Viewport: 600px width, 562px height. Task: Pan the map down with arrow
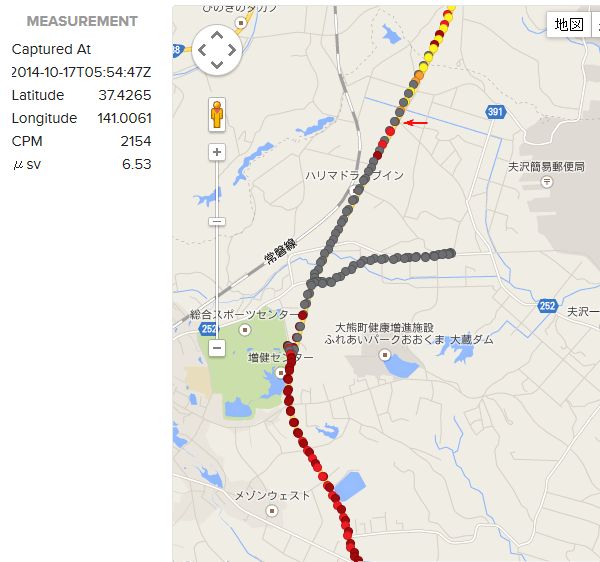(x=217, y=64)
